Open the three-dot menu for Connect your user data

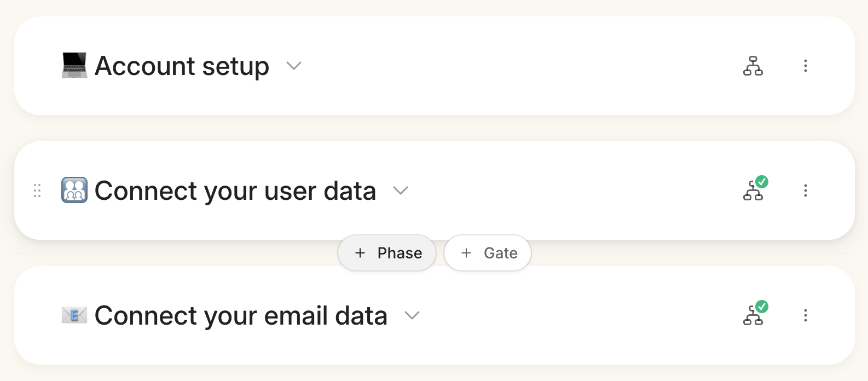coord(805,190)
